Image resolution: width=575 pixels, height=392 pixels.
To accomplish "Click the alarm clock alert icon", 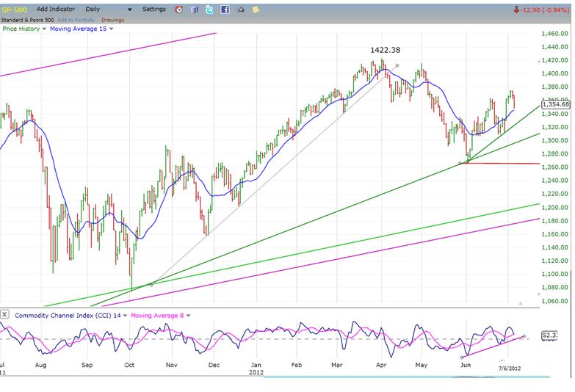I will (x=179, y=10).
